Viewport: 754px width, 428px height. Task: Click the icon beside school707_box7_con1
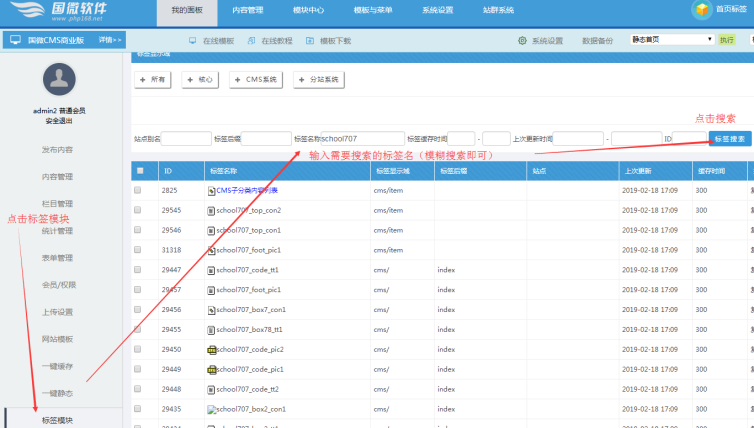(211, 310)
